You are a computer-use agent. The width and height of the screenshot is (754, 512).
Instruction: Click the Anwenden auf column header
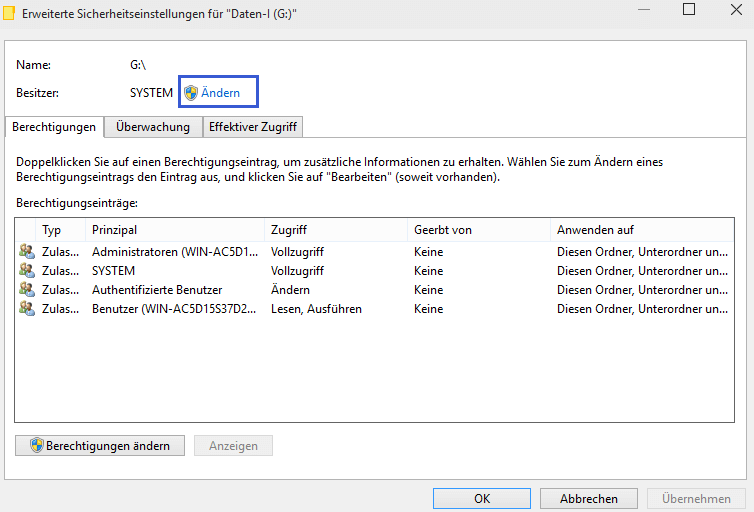click(x=642, y=230)
